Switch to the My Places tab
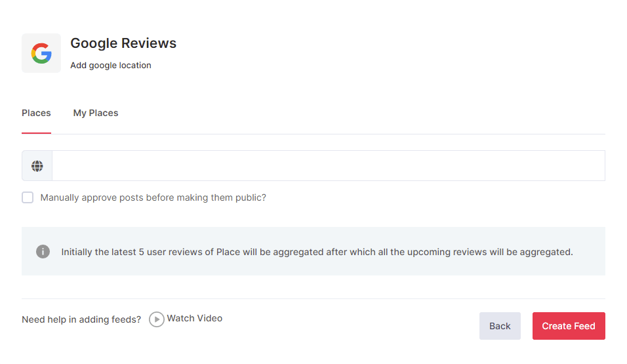The image size is (627, 364). [96, 113]
